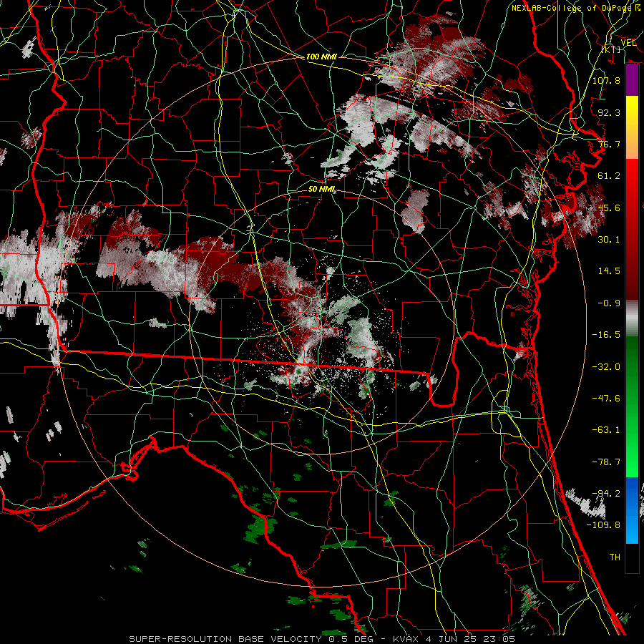Screen dimensions: 644x644
Task: Select the 45.6 legend value
Action: [x=609, y=208]
